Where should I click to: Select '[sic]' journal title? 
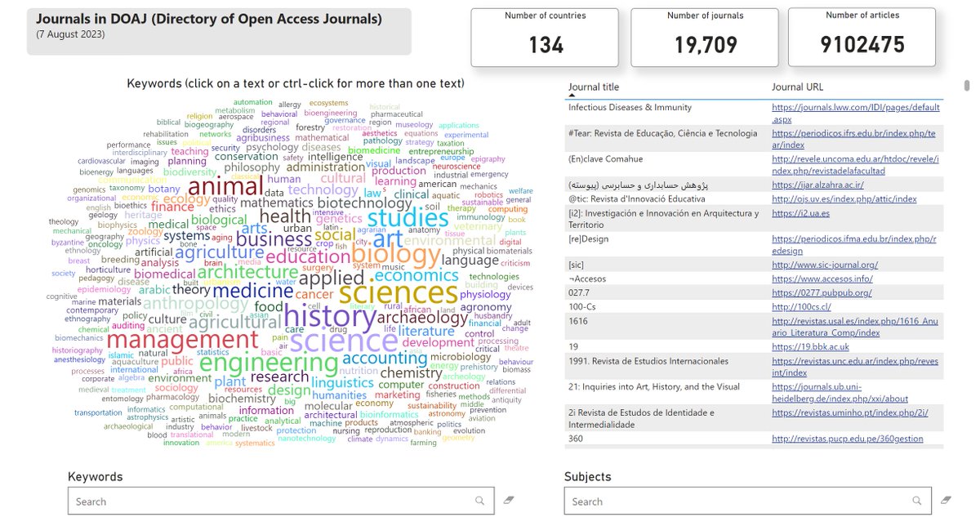[576, 265]
